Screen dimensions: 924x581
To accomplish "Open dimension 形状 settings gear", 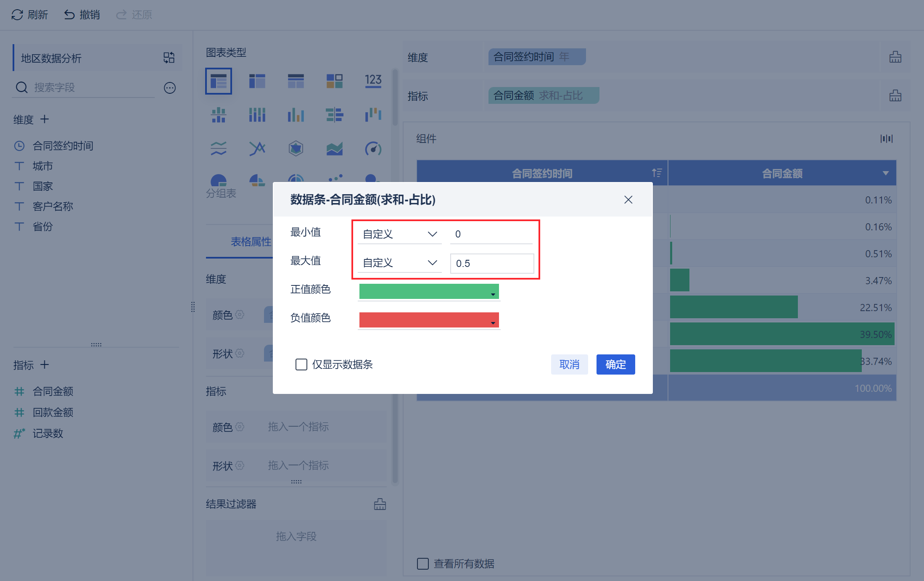I will [x=240, y=353].
